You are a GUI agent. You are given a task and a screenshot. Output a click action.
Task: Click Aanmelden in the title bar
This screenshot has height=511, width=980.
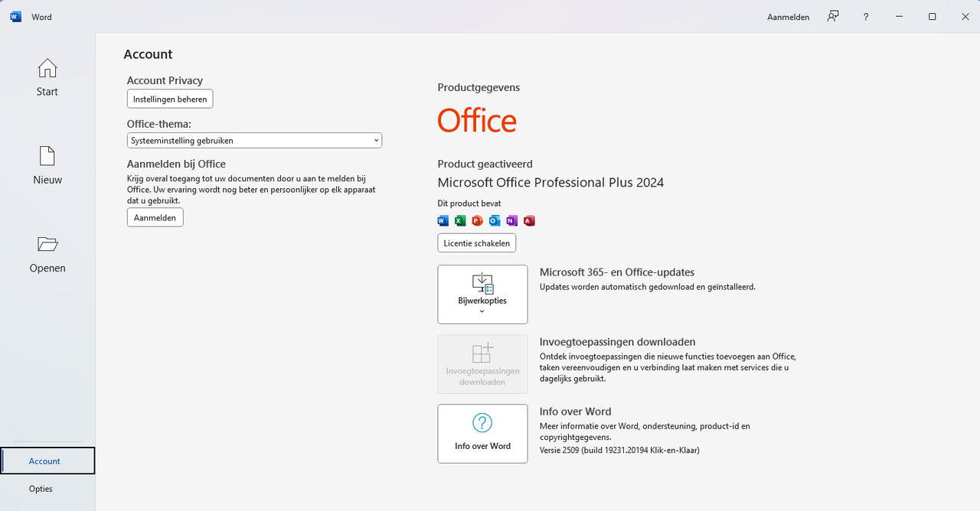788,17
